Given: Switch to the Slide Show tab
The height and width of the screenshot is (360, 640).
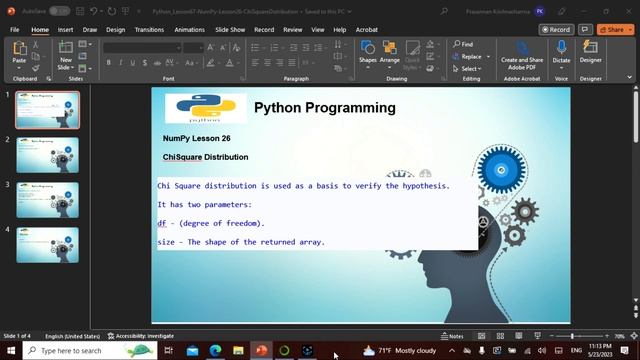Looking at the screenshot, I should click(x=230, y=29).
